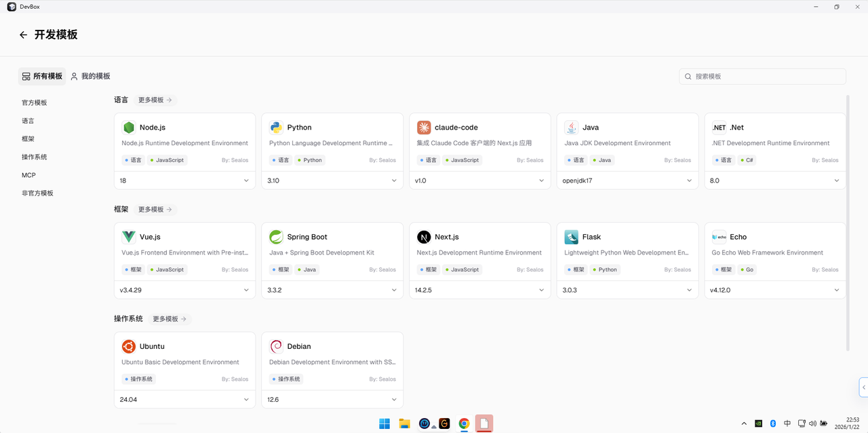This screenshot has height=433, width=868.
Task: Click the 中 input method indicator
Action: click(787, 423)
